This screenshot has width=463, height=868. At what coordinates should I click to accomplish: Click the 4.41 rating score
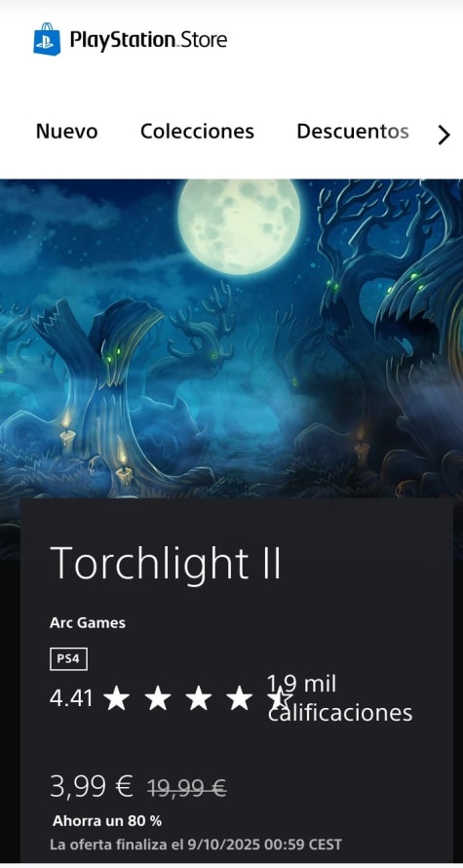pyautogui.click(x=71, y=699)
